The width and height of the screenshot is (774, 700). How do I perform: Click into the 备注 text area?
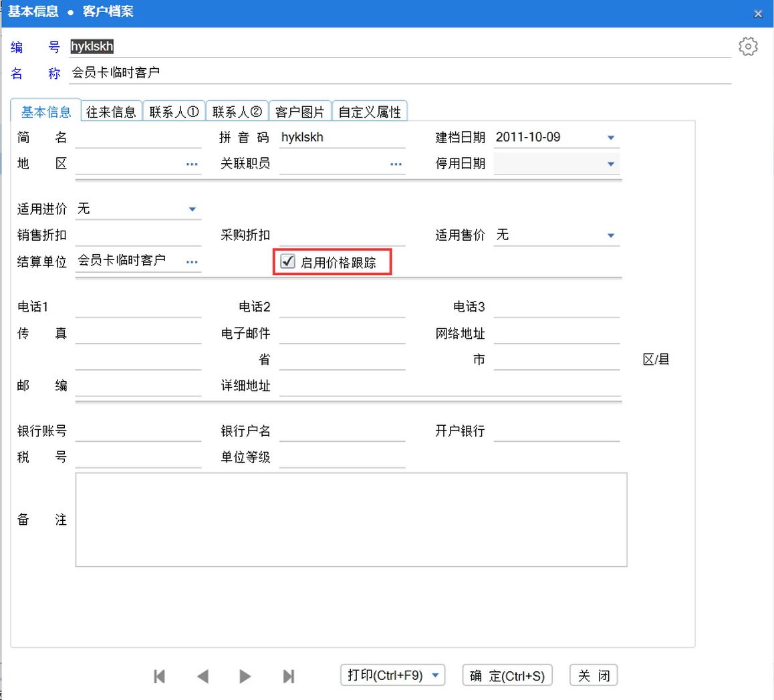[x=351, y=519]
